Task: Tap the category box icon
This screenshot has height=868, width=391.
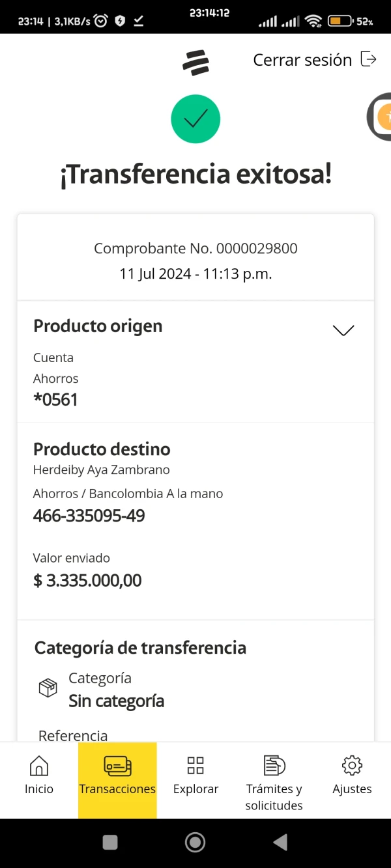Action: pos(48,688)
